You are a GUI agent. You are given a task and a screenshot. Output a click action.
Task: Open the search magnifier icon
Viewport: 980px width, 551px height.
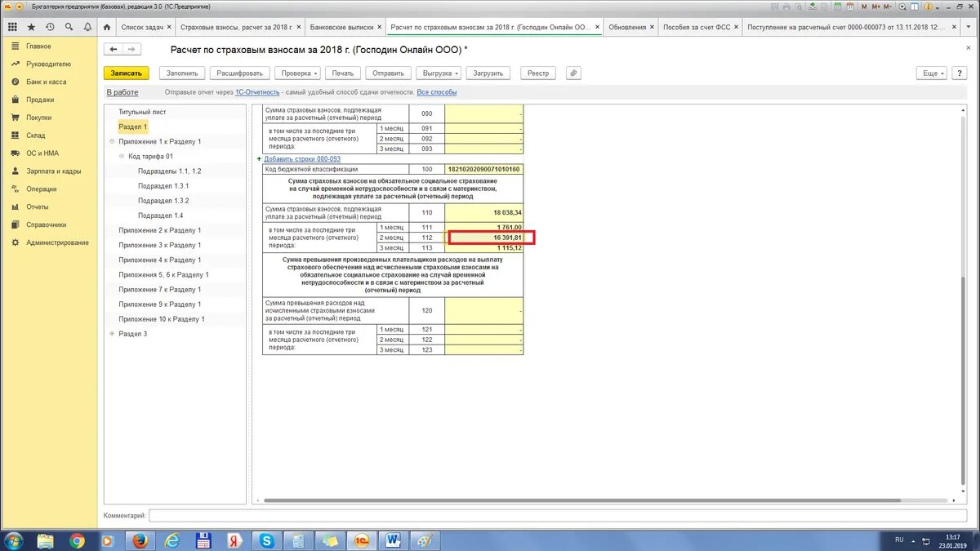tap(69, 27)
